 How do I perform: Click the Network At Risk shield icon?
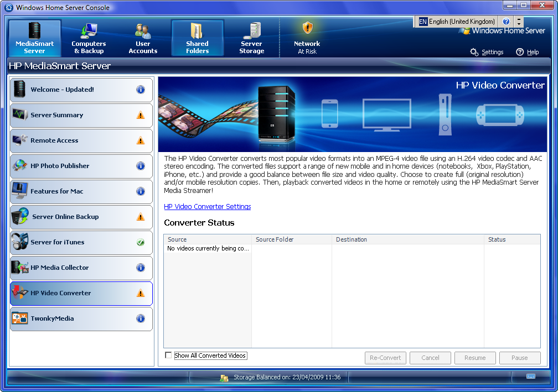tap(307, 28)
